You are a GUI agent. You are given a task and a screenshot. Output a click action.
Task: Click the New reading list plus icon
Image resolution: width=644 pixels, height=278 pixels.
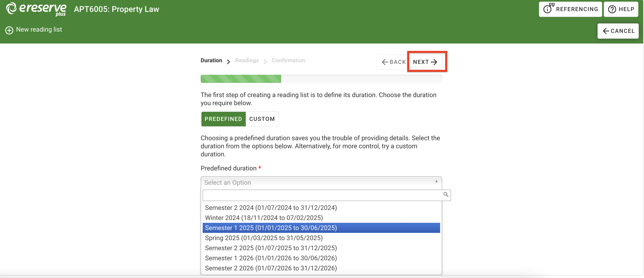[x=9, y=30]
